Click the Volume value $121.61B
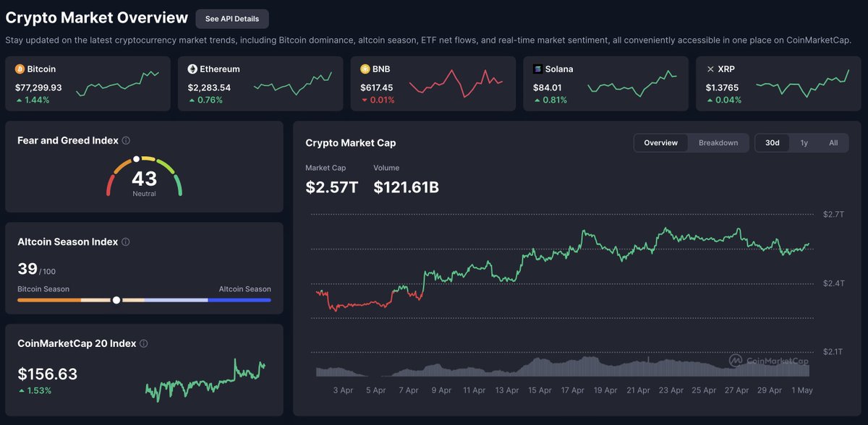The width and height of the screenshot is (868, 425). [406, 187]
